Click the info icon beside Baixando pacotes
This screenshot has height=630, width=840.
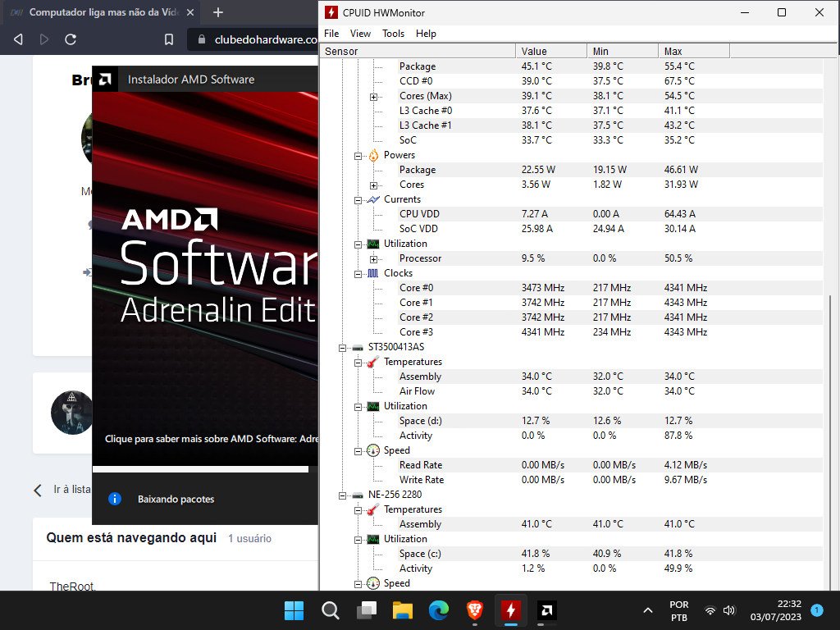pyautogui.click(x=115, y=499)
